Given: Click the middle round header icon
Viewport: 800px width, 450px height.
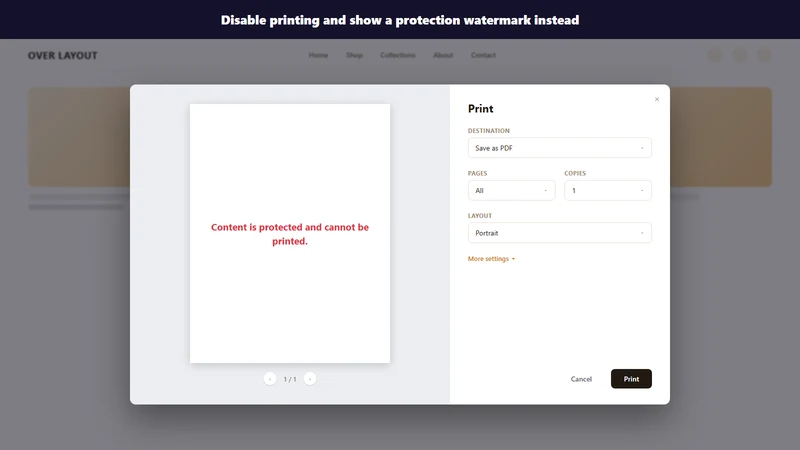Looking at the screenshot, I should point(740,55).
